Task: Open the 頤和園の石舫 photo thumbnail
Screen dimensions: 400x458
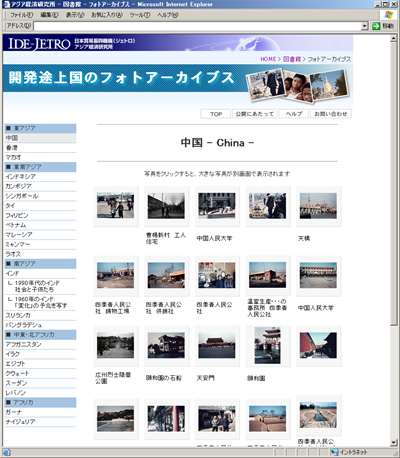Action: click(x=166, y=346)
